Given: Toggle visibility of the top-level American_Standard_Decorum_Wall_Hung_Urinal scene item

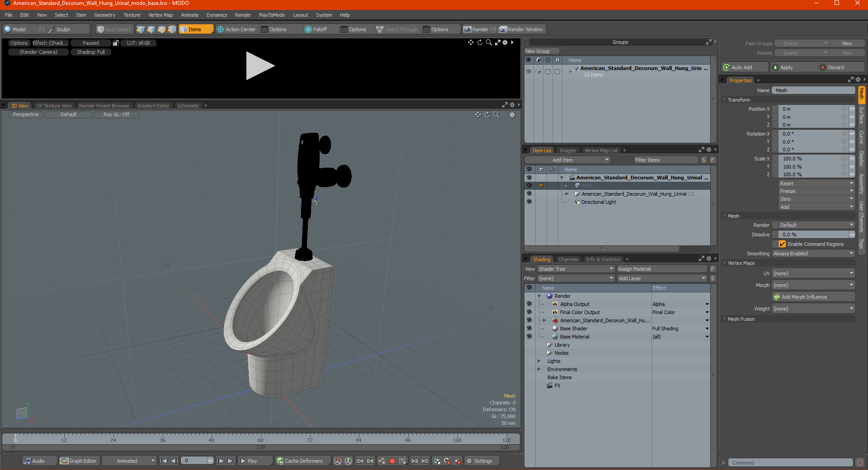Looking at the screenshot, I should [529, 178].
